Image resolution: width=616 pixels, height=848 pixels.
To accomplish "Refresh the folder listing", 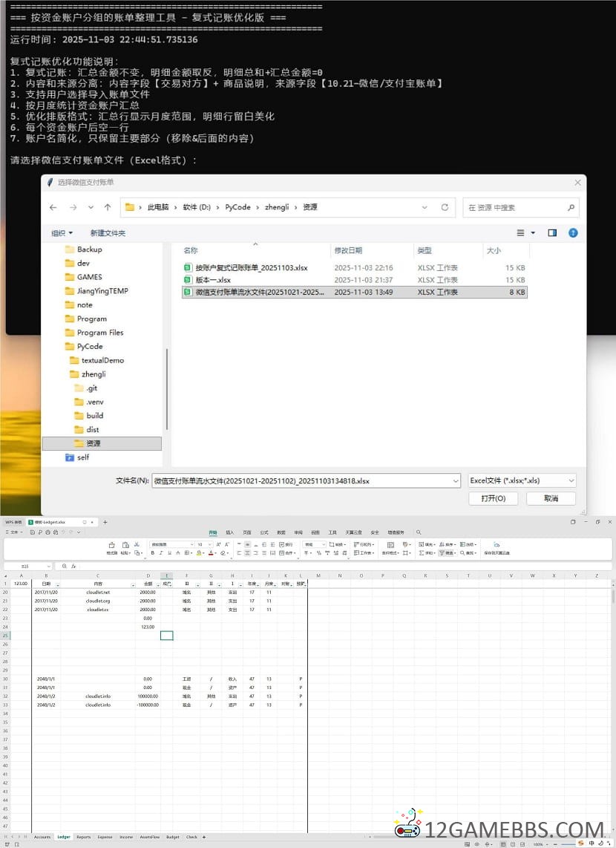I will 445,208.
